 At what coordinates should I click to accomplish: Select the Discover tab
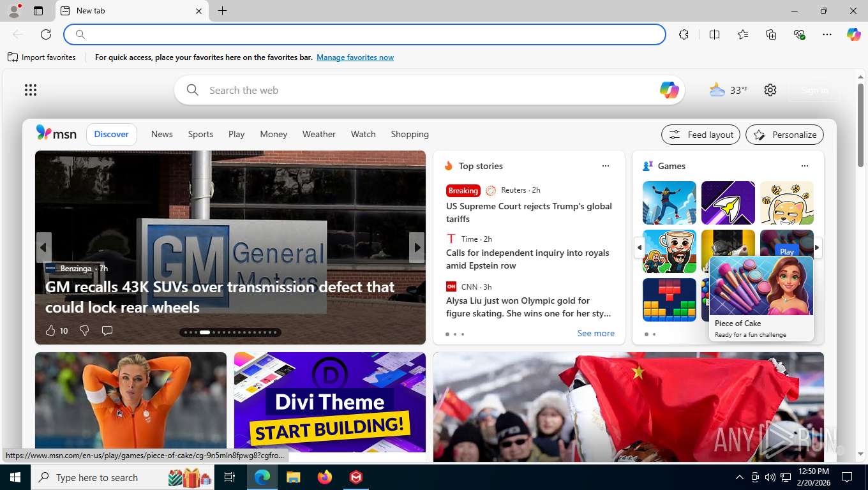[x=112, y=134]
